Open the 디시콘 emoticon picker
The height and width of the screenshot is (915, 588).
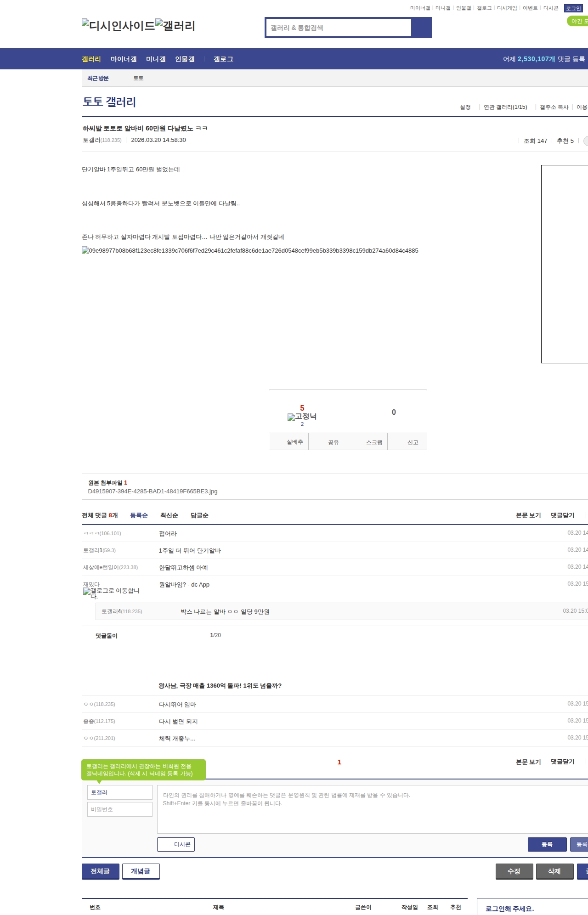click(x=176, y=844)
